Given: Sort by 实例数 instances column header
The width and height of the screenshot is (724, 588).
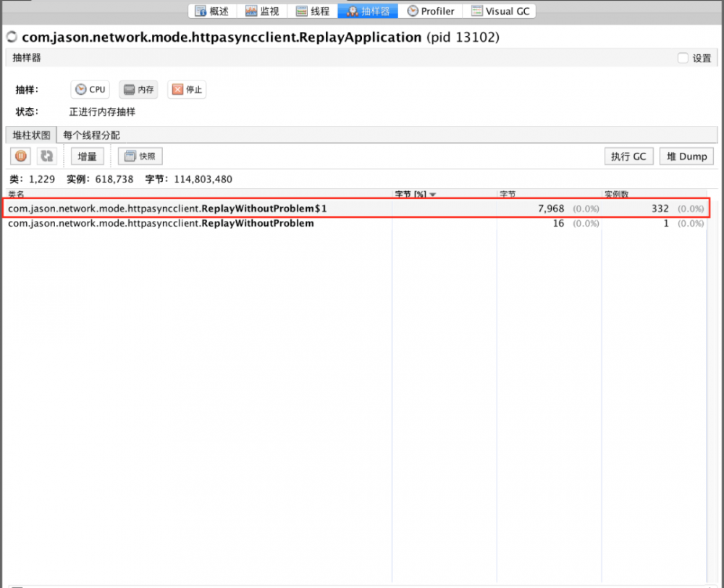Looking at the screenshot, I should [654, 194].
